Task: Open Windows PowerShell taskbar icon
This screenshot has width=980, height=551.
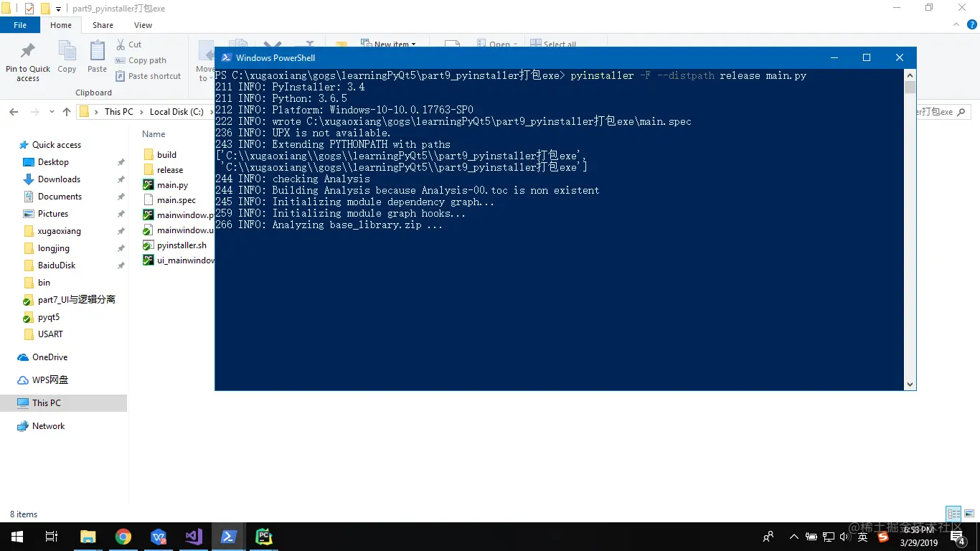Action: (229, 536)
